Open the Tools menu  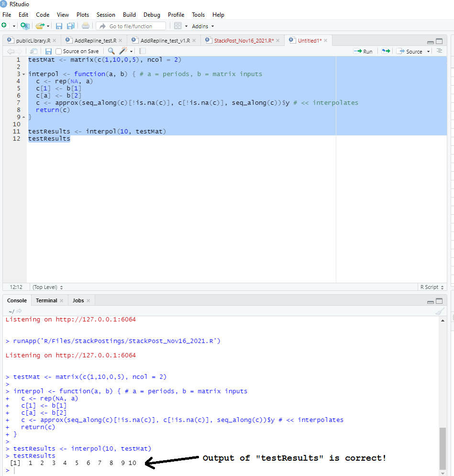[x=198, y=14]
